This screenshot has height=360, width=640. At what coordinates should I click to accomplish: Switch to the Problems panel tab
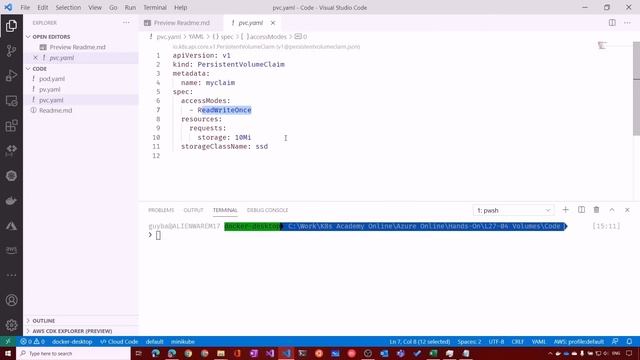161,210
